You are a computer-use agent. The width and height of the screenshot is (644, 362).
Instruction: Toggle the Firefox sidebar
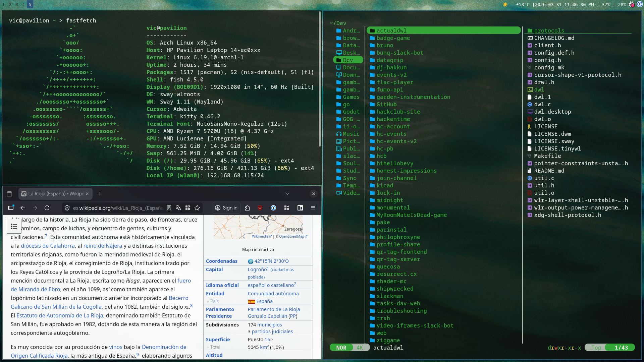tap(11, 208)
